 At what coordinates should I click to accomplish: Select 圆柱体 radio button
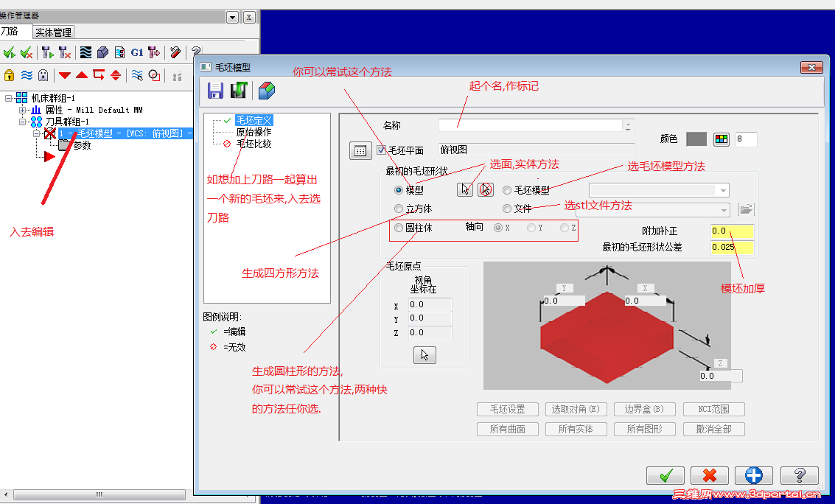[398, 228]
